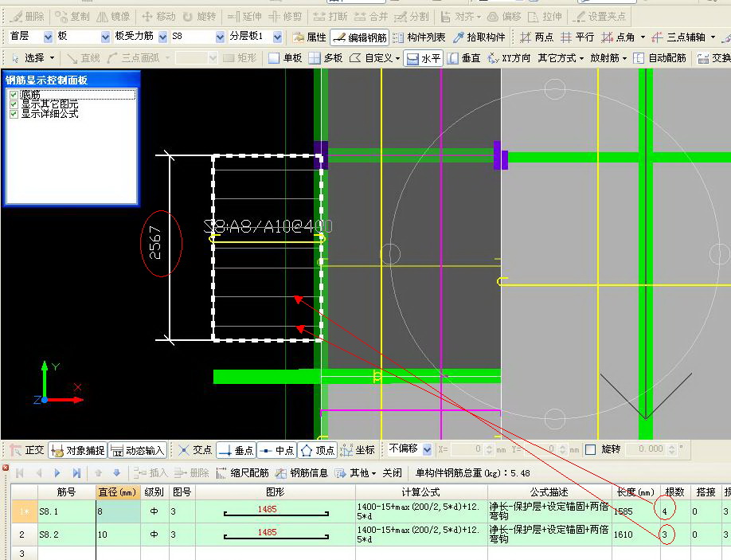The width and height of the screenshot is (731, 560).
Task: Select 垂直 vertical rebar direction
Action: click(463, 58)
